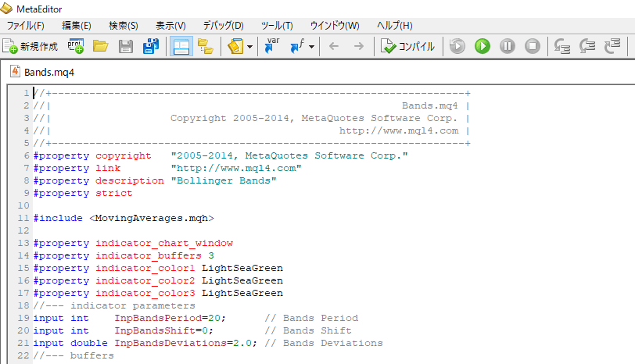This screenshot has height=364, width=635.
Task: Click the "// Bands Deviations" comment
Action: 323,343
